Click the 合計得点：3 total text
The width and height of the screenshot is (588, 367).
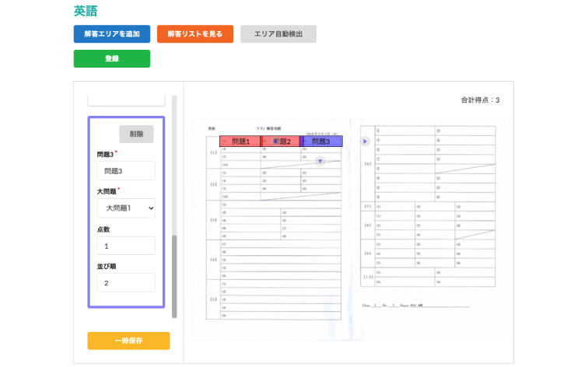coord(480,100)
